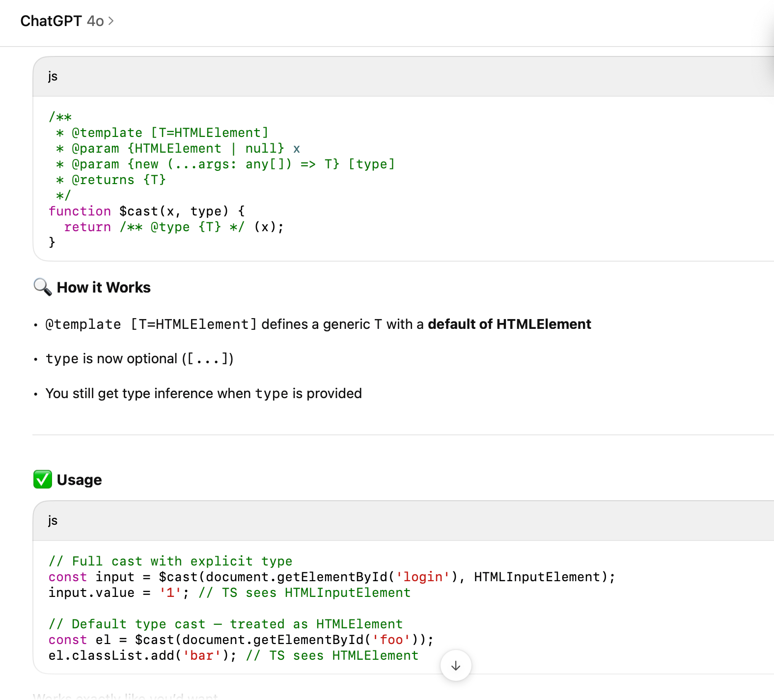This screenshot has height=700, width=774.
Task: Click the How it Works heading
Action: pos(104,288)
